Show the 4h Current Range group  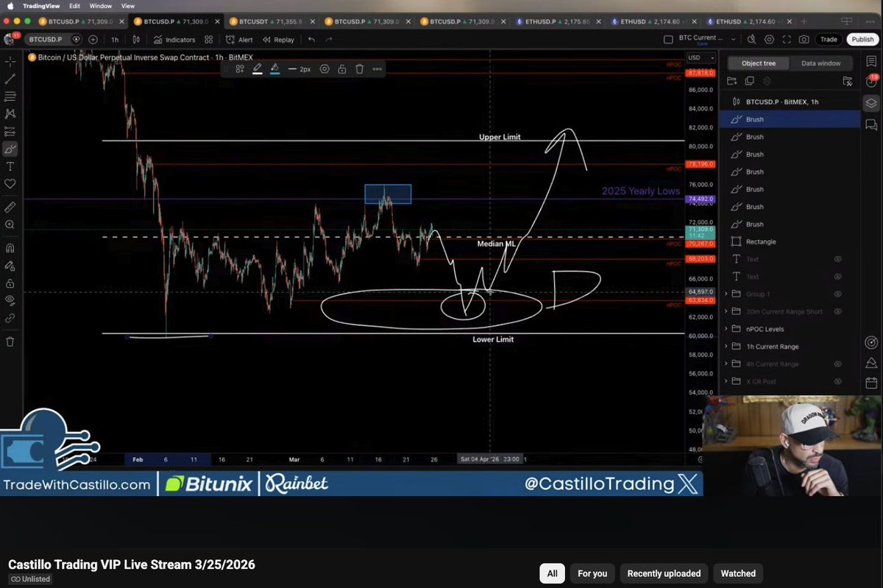click(837, 364)
